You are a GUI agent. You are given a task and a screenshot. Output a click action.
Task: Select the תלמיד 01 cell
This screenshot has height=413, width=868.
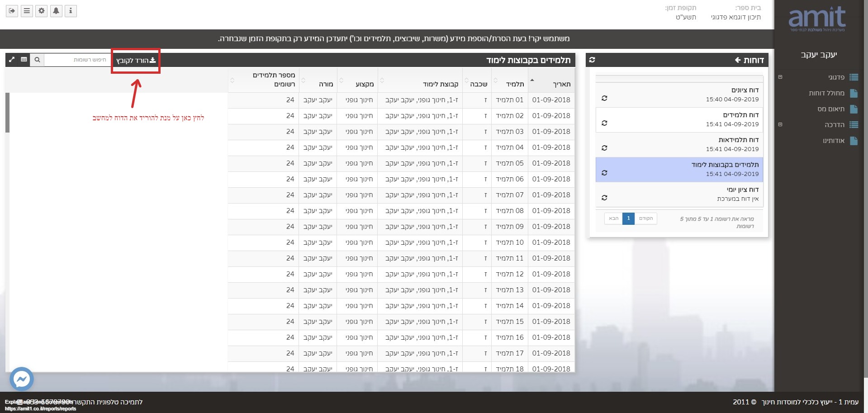[x=510, y=100]
